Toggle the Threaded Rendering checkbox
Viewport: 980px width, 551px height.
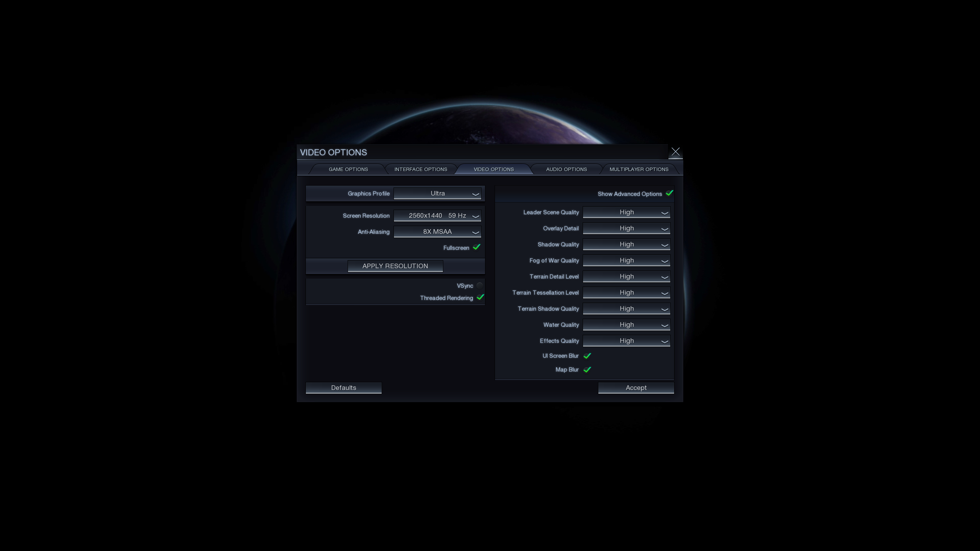tap(480, 298)
